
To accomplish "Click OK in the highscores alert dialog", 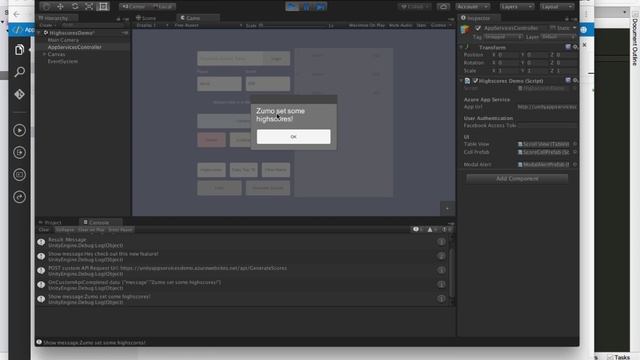I will point(293,137).
